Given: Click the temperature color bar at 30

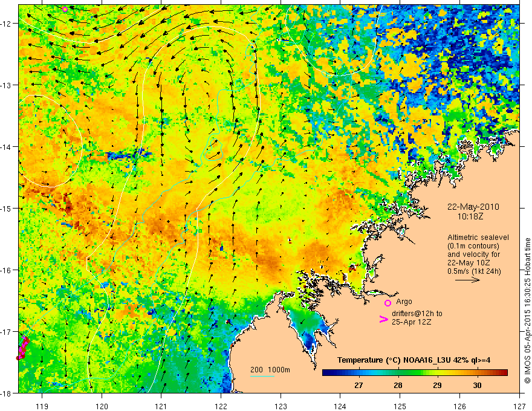Looking at the screenshot, I should pos(477,373).
